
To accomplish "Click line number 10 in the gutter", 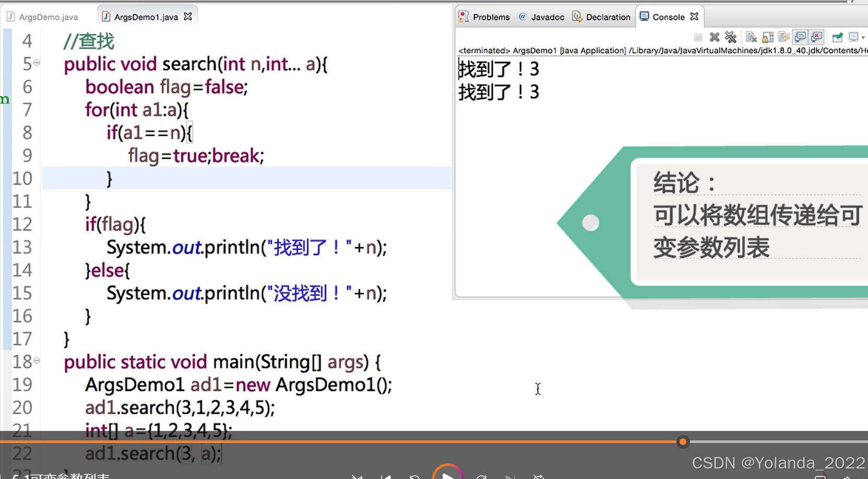I will click(x=22, y=178).
